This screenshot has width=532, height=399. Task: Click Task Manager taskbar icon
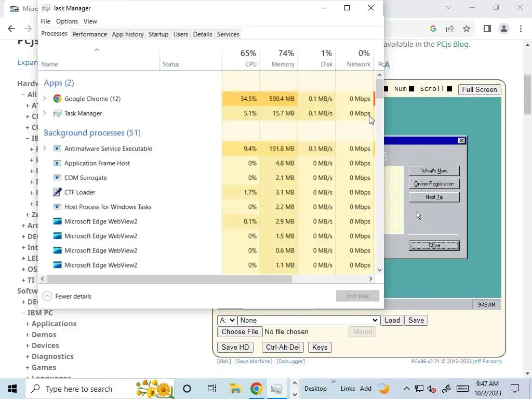pyautogui.click(x=276, y=389)
